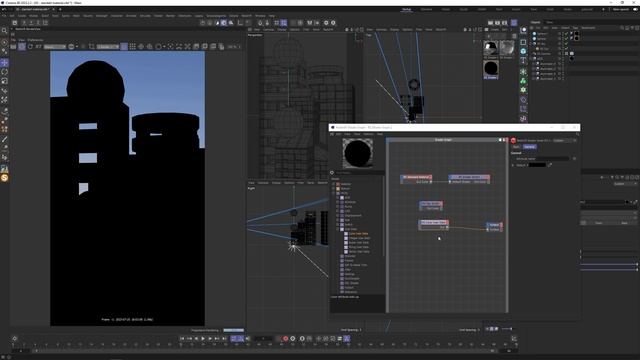Click the green cloner icon in right palette
This screenshot has height=360, width=640.
[523, 81]
